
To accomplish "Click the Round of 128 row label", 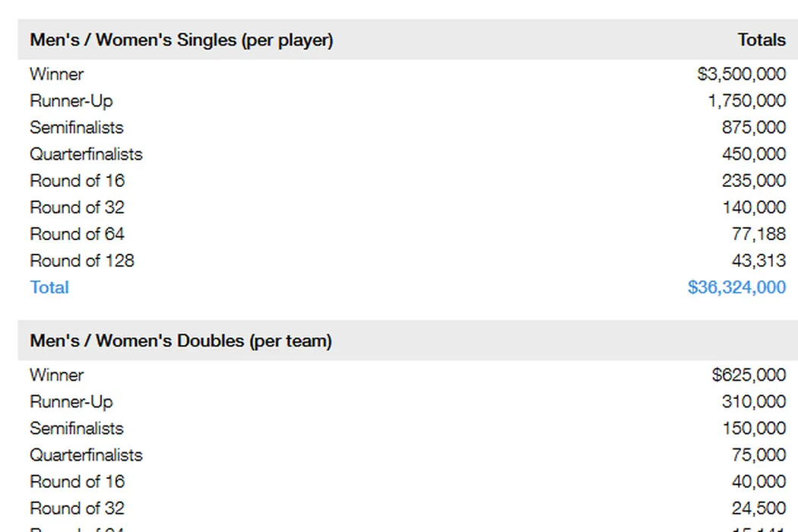I will coord(82,261).
